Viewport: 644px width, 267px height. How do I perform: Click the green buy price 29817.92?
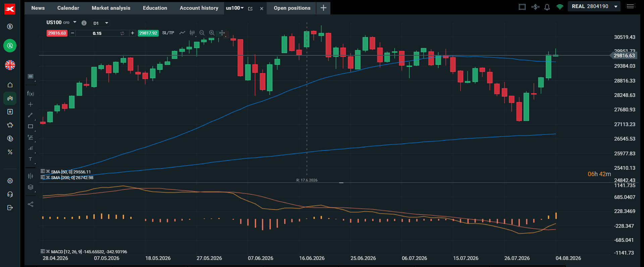pos(148,33)
